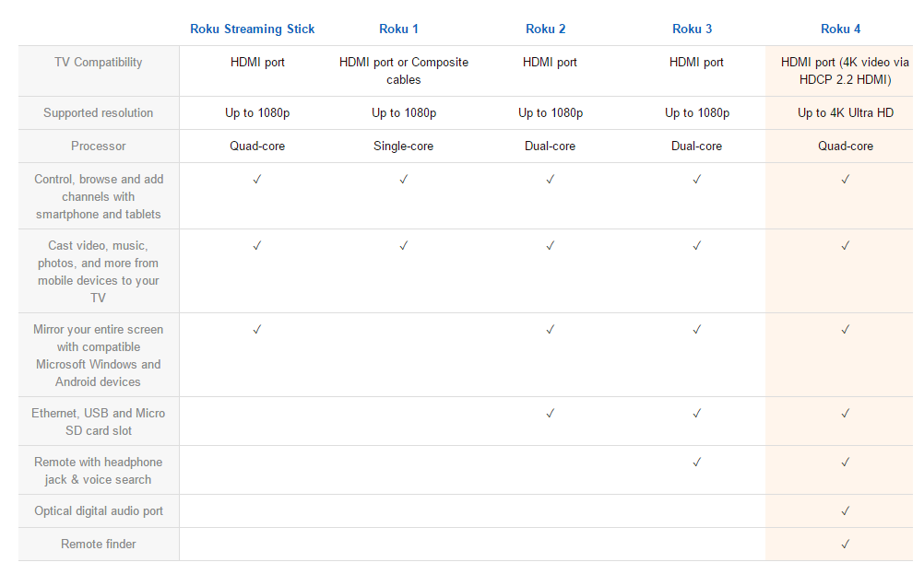This screenshot has height=586, width=924.
Task: Open the Roku Streaming Stick link
Action: pos(253,29)
